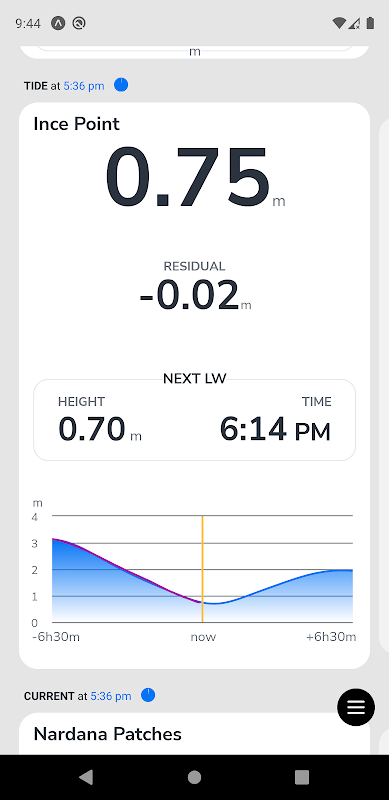The image size is (389, 800).
Task: Tap the Android back navigation button
Action: [86, 777]
